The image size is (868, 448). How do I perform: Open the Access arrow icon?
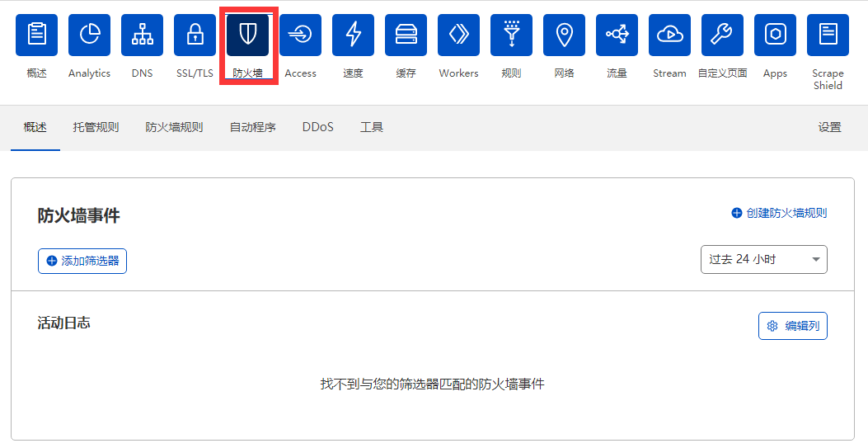click(301, 35)
